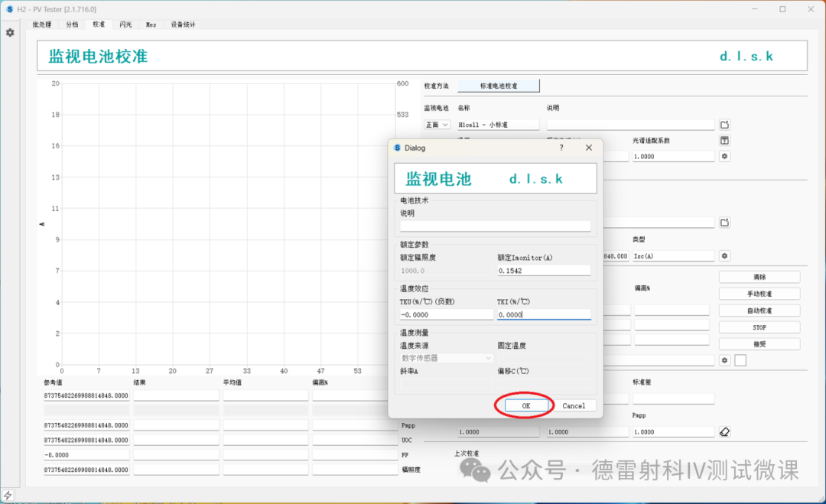Open the 设备统计 tab
Image resolution: width=826 pixels, height=504 pixels.
(183, 24)
